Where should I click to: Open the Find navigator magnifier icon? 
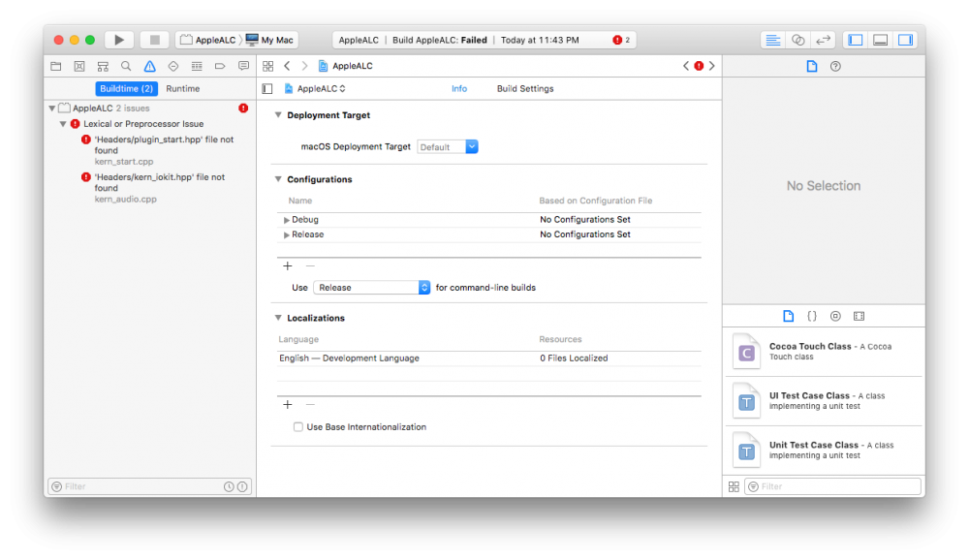coord(126,66)
